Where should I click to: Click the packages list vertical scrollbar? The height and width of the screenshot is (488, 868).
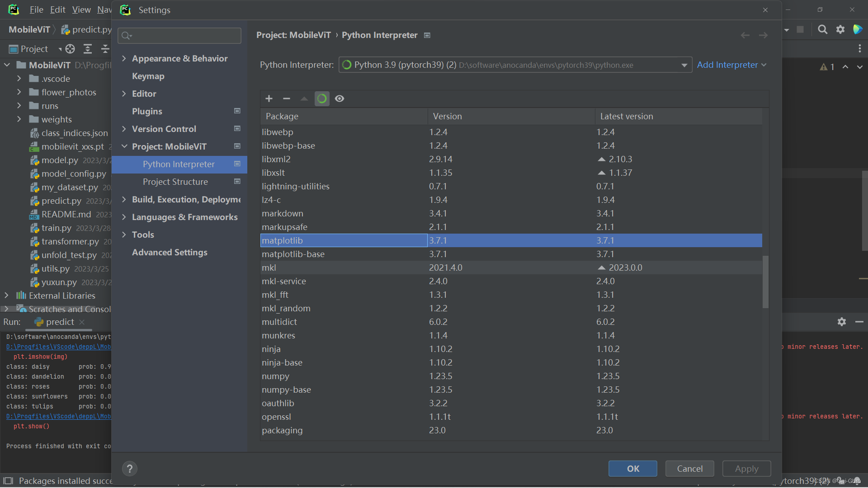[765, 282]
